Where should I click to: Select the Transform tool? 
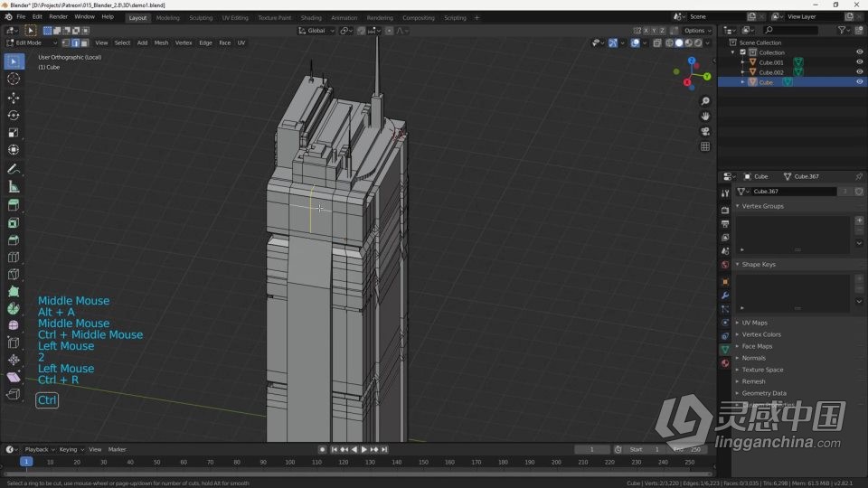pyautogui.click(x=14, y=149)
